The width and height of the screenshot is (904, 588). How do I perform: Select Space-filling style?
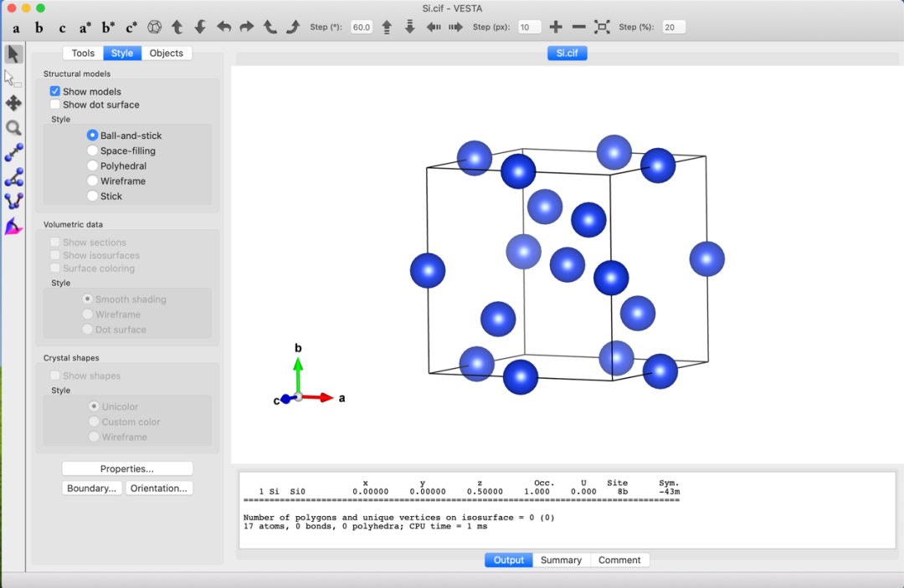[x=92, y=151]
